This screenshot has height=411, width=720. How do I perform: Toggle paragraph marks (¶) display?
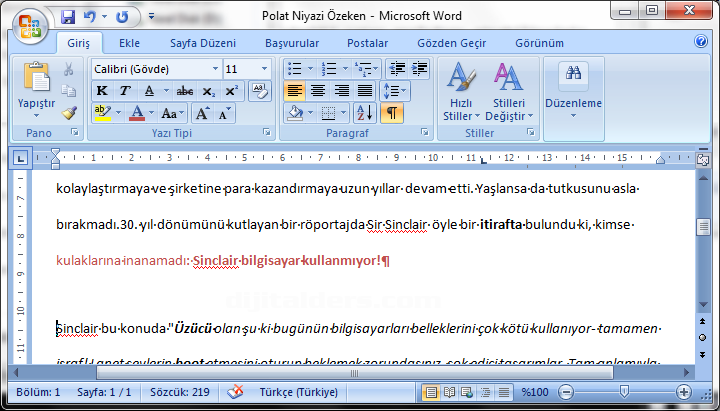(x=392, y=113)
